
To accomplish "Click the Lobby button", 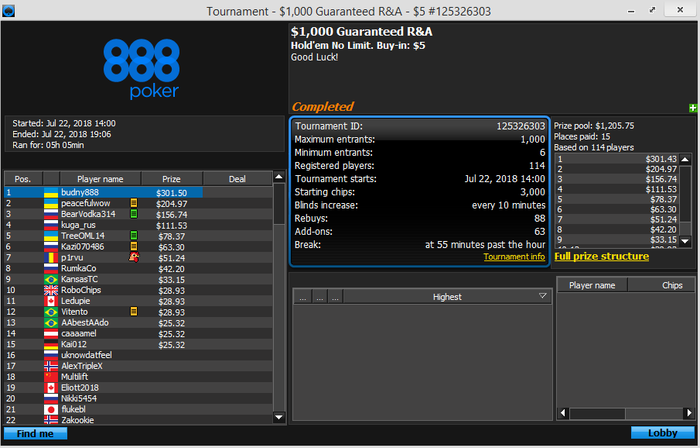I will 662,433.
